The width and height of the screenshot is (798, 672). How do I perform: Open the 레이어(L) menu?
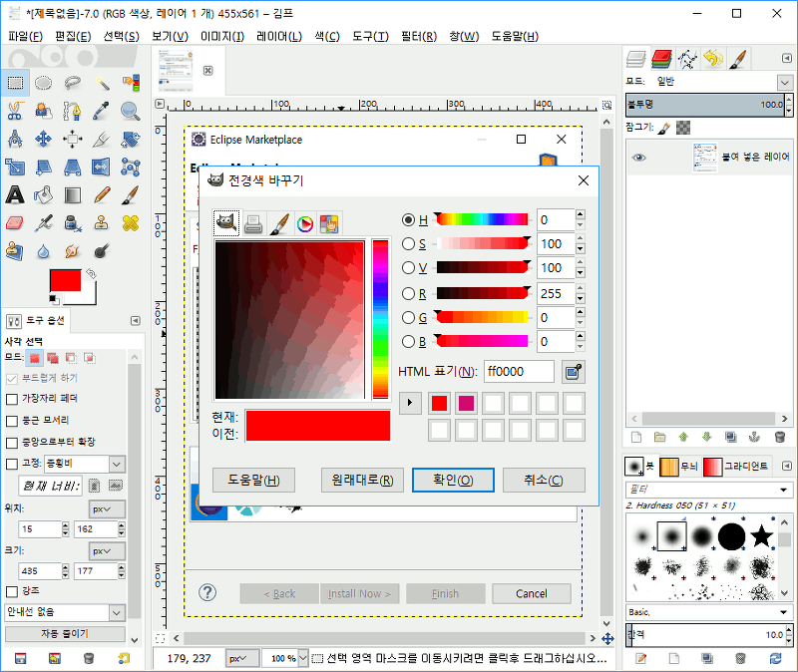click(x=279, y=37)
